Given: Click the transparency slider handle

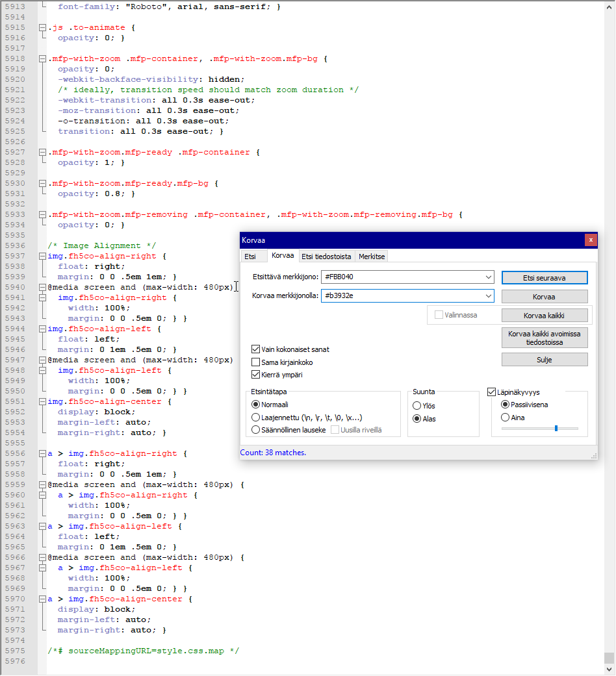Looking at the screenshot, I should 556,428.
